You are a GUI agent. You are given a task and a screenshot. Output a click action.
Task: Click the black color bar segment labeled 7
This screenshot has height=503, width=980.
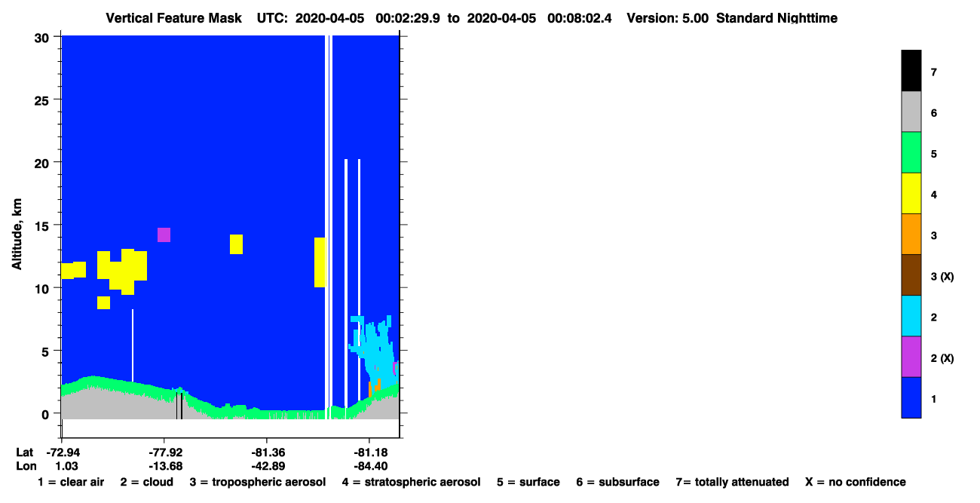tap(911, 71)
